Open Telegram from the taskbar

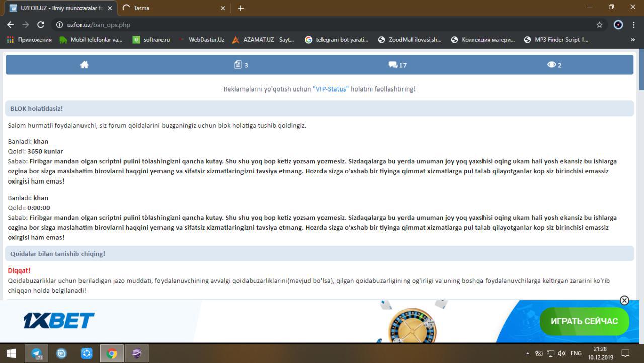click(37, 354)
